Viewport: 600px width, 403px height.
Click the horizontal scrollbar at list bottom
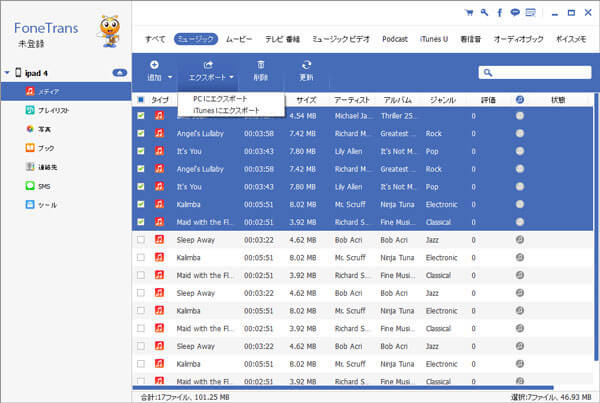click(x=343, y=388)
